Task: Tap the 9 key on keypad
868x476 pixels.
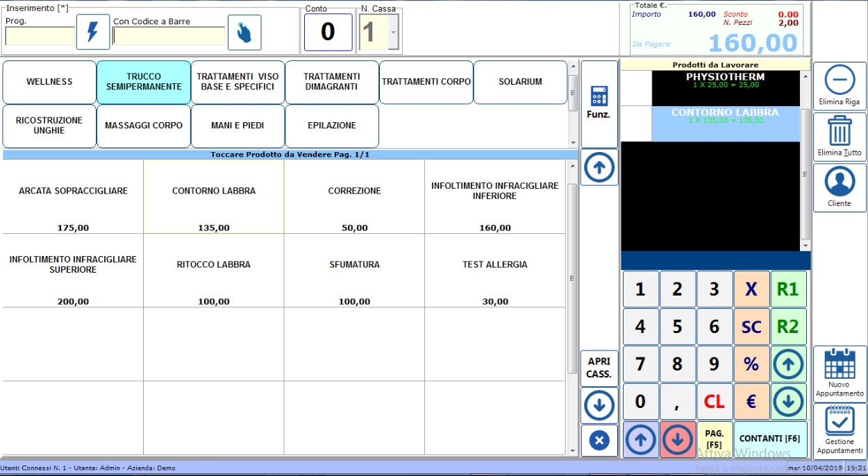Action: point(715,364)
